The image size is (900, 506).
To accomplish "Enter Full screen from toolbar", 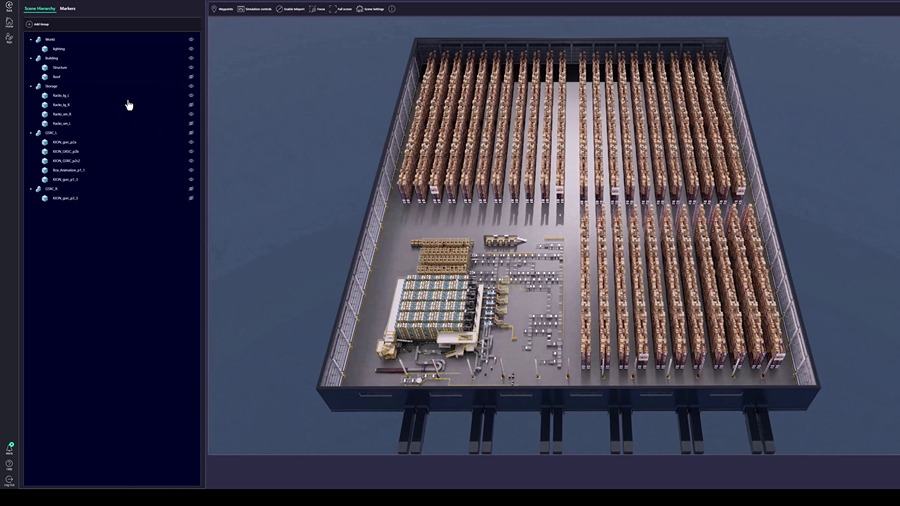I will coord(340,9).
